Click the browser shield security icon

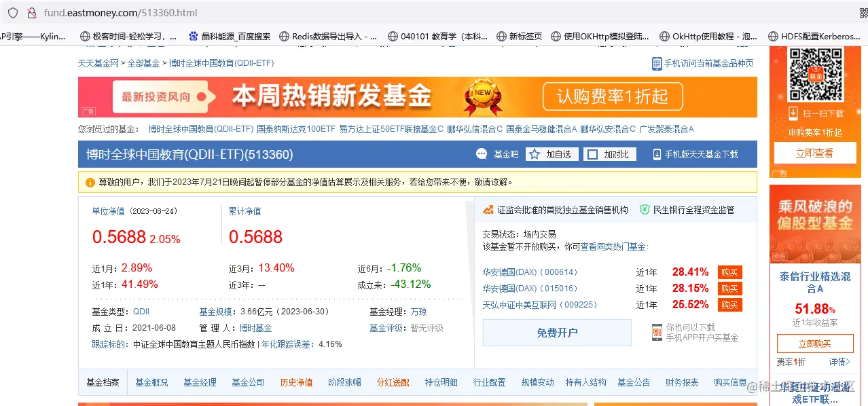(13, 13)
